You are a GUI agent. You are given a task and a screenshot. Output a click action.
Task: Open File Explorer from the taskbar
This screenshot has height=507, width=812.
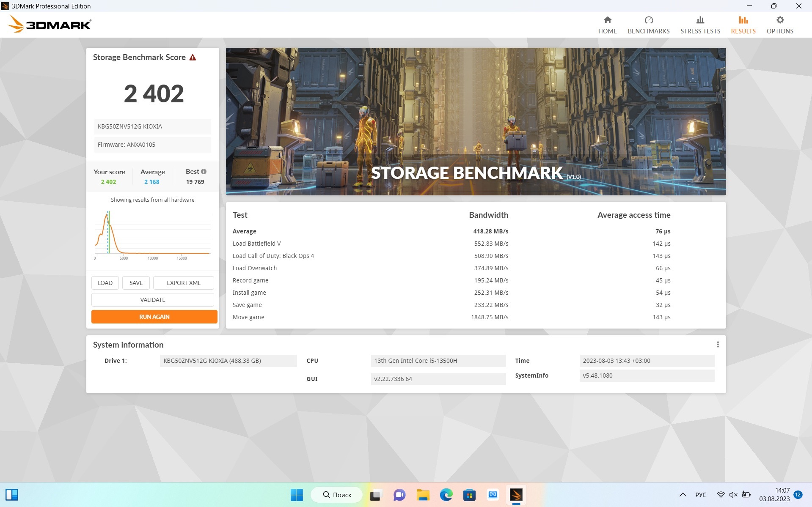tap(423, 495)
